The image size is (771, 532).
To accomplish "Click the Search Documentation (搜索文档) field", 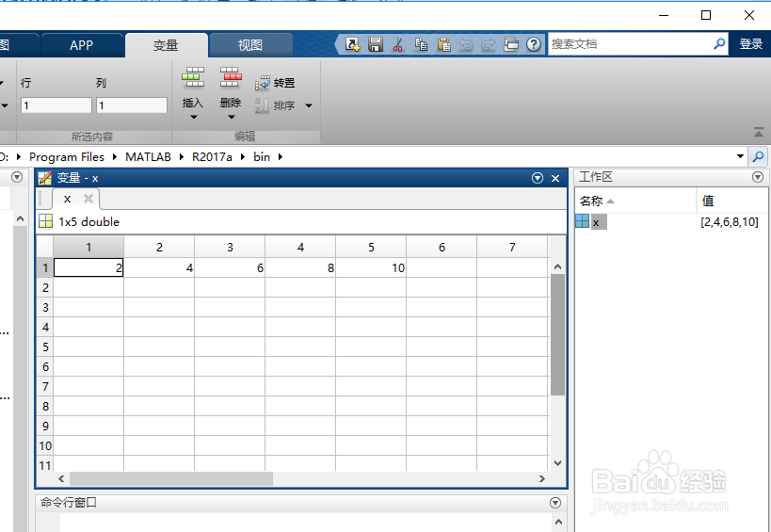I will tap(630, 44).
